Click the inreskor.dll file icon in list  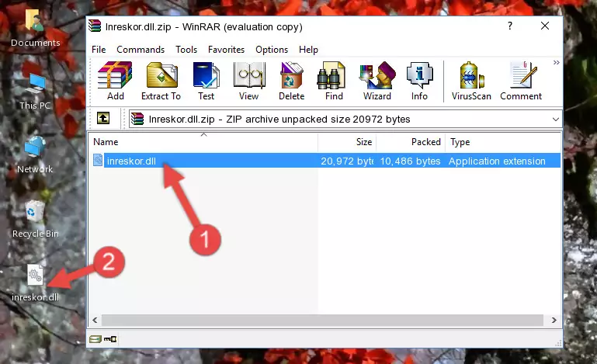pos(98,161)
